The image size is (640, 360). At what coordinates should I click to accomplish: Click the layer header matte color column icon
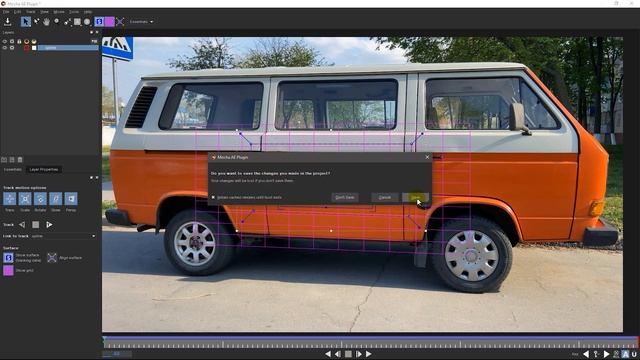[34, 42]
